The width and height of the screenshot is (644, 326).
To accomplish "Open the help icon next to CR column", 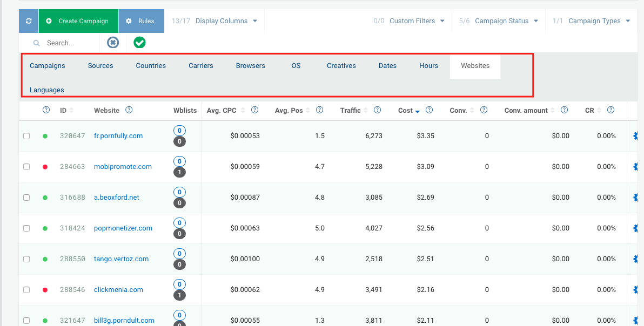I will 611,110.
